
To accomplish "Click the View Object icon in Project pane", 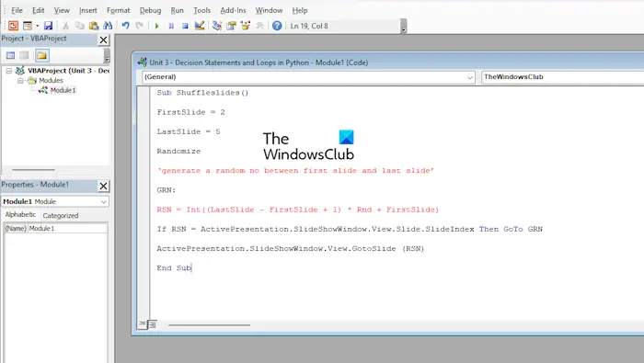I will tap(25, 55).
